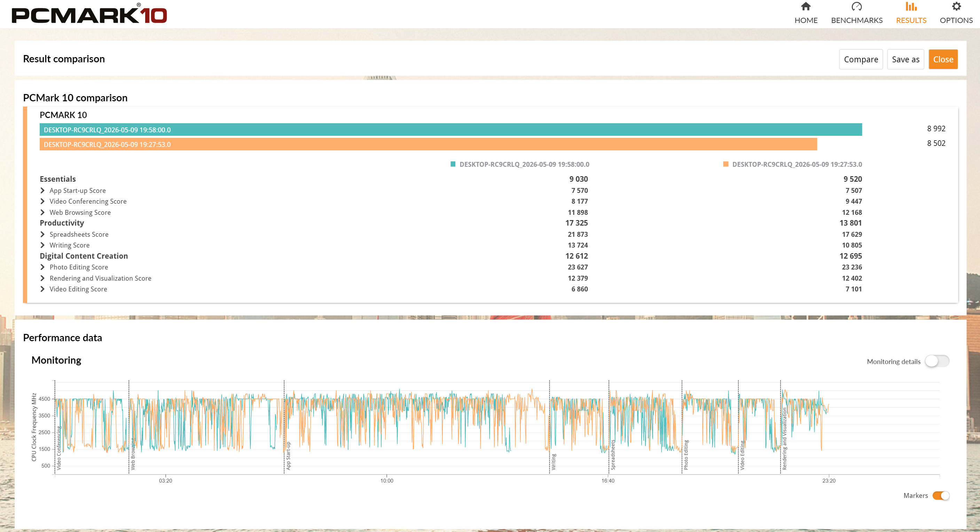Click the Video Editing score 7 101
Screen dimensions: 980x532
854,289
